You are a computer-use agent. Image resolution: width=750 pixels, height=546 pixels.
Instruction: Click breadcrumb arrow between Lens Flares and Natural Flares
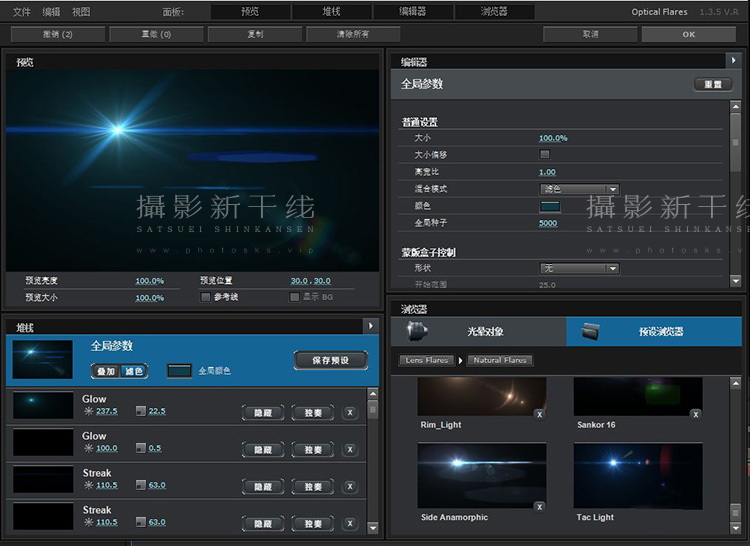click(x=460, y=360)
